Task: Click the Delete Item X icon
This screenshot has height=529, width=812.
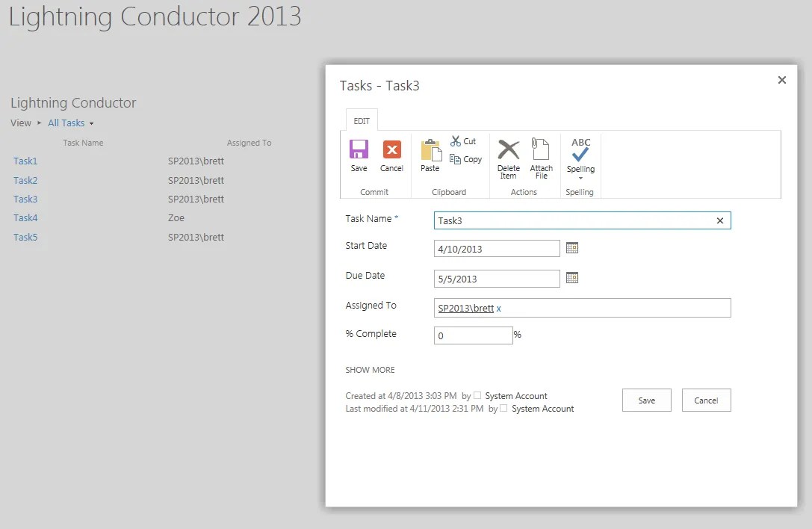Action: point(508,149)
